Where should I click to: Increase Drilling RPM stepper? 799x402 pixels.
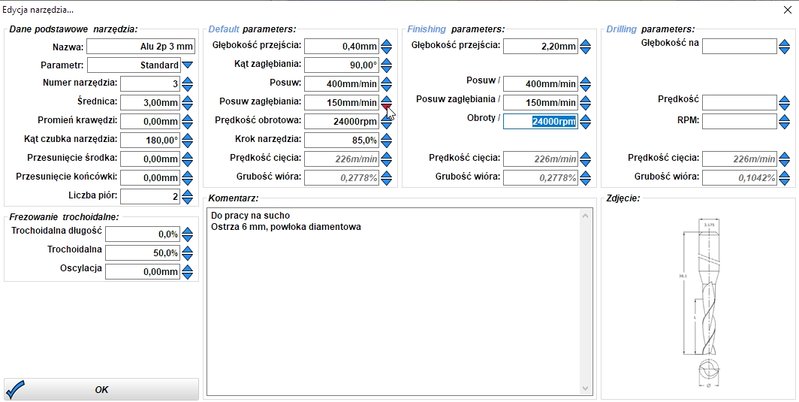784,118
